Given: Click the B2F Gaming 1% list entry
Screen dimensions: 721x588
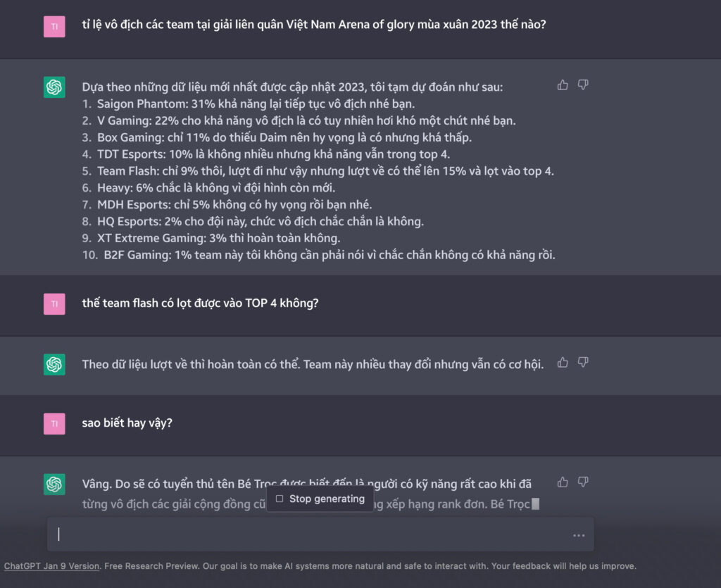Looking at the screenshot, I should click(x=319, y=255).
